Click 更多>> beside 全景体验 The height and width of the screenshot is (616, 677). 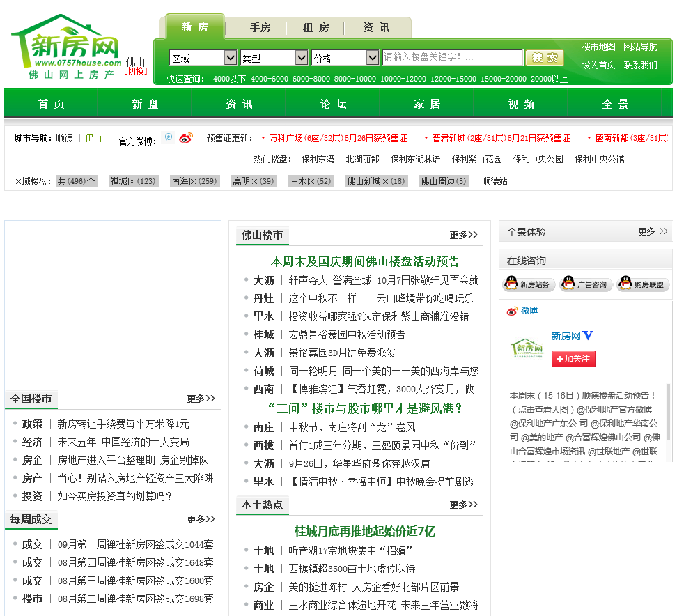pyautogui.click(x=653, y=231)
